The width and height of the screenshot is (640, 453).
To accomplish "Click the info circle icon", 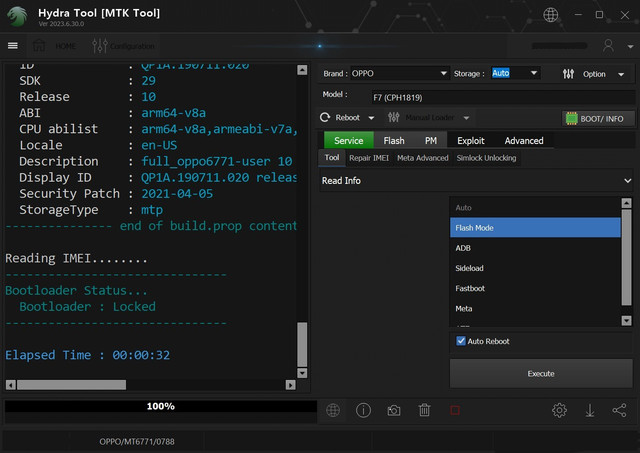I will coord(363,410).
